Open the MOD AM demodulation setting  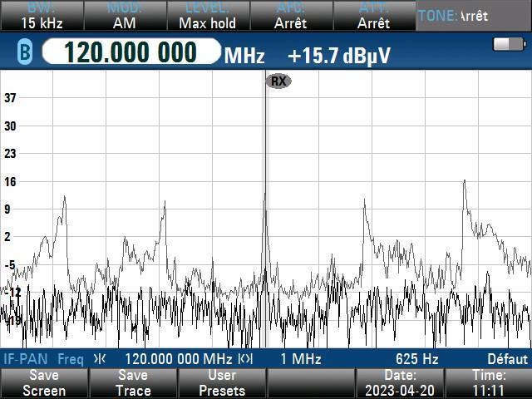click(124, 16)
